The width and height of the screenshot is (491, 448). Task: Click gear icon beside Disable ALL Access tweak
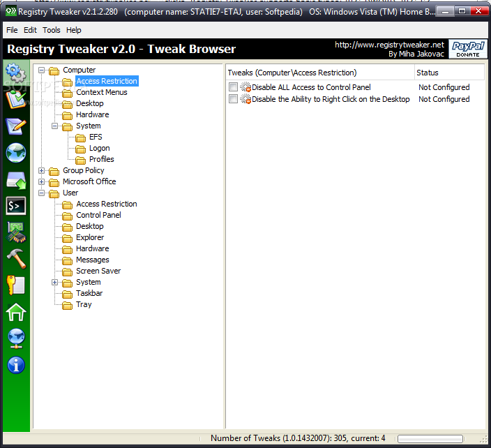[245, 87]
